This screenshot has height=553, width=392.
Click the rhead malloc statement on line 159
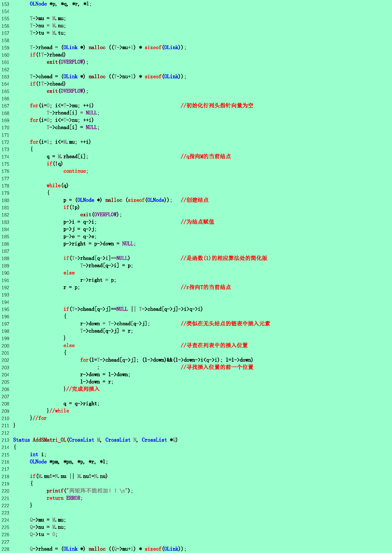coord(108,47)
